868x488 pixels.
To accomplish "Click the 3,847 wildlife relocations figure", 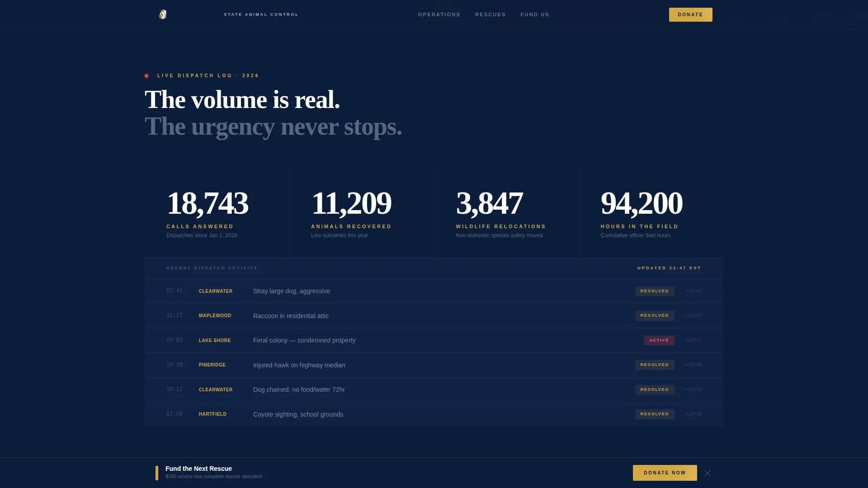I will point(489,203).
